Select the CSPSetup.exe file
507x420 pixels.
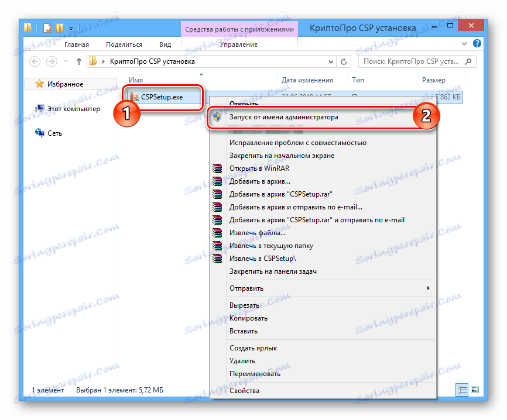[x=162, y=97]
